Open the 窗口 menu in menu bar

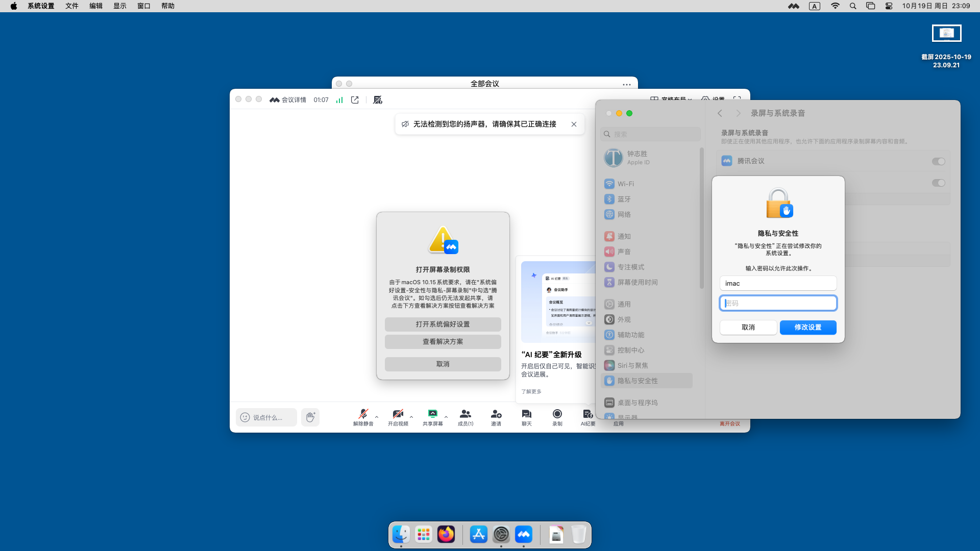pos(143,6)
